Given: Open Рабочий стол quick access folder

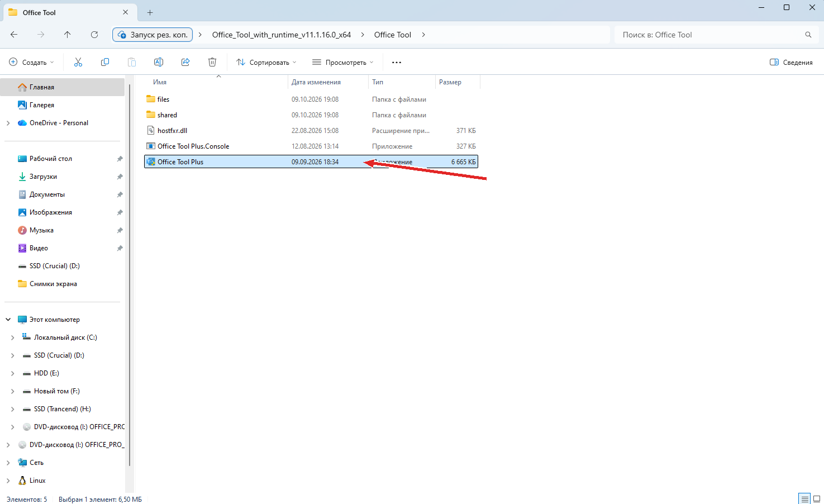Looking at the screenshot, I should tap(63, 159).
